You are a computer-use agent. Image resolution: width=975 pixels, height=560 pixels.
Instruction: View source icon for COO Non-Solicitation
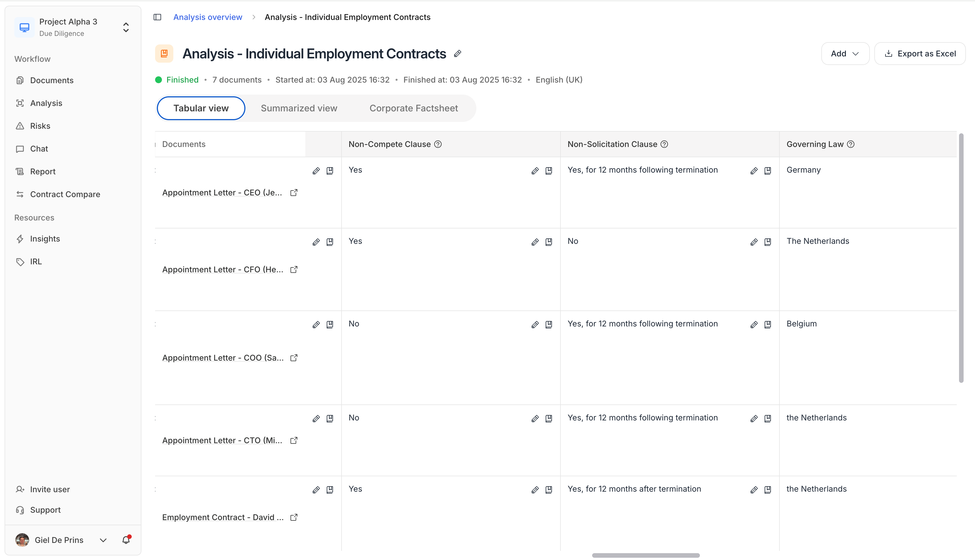pyautogui.click(x=767, y=325)
